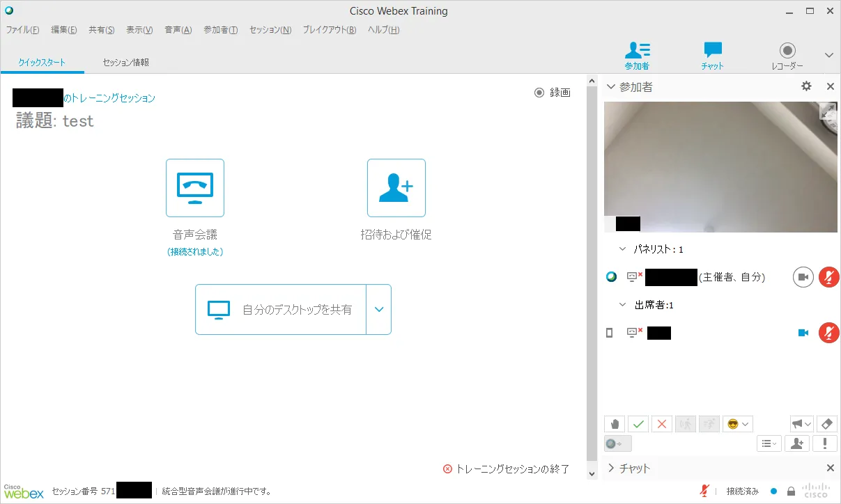Click the raise hand icon
841x504 pixels.
615,424
